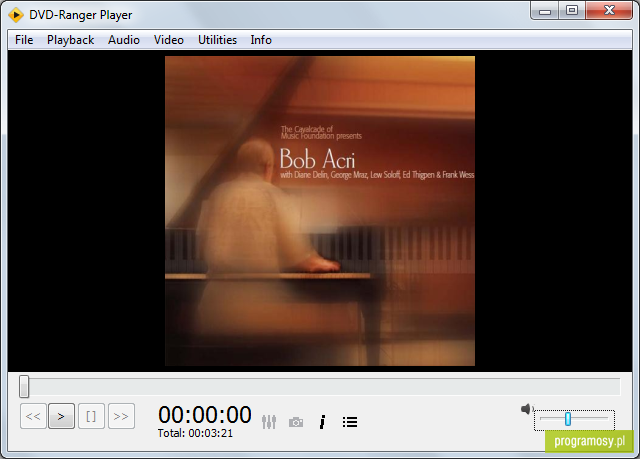640x459 pixels.
Task: Open the Playback menu
Action: [70, 40]
